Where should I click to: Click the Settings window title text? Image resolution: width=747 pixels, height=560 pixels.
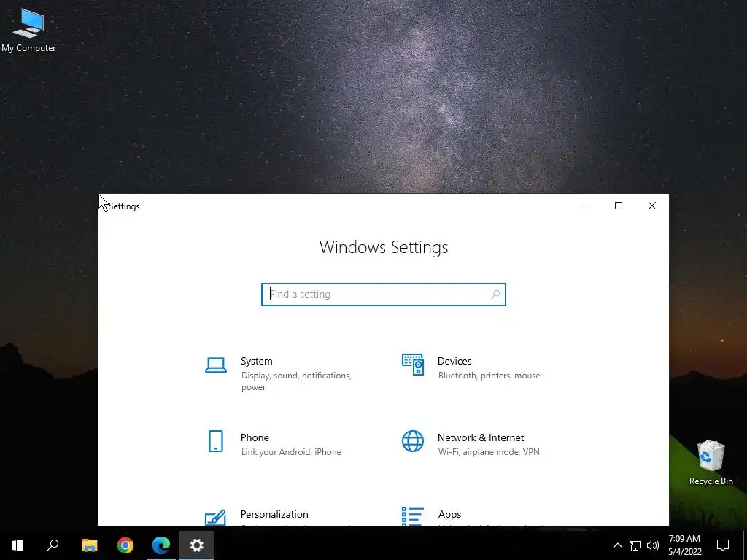pyautogui.click(x=124, y=206)
